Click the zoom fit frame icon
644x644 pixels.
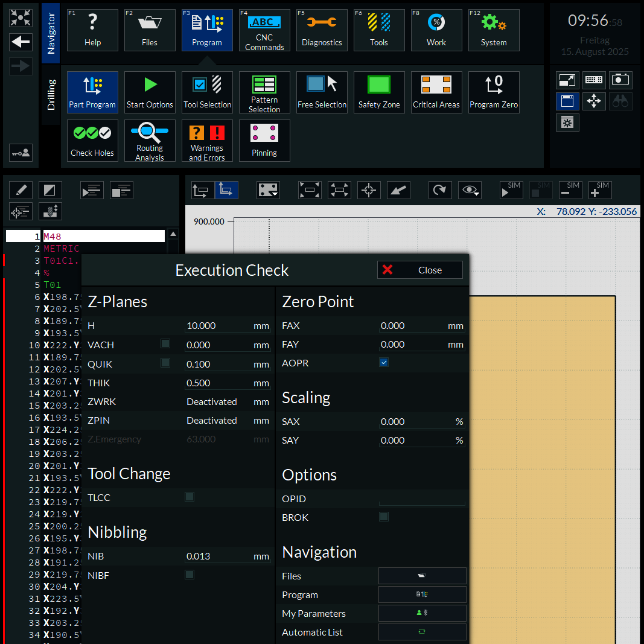click(309, 190)
